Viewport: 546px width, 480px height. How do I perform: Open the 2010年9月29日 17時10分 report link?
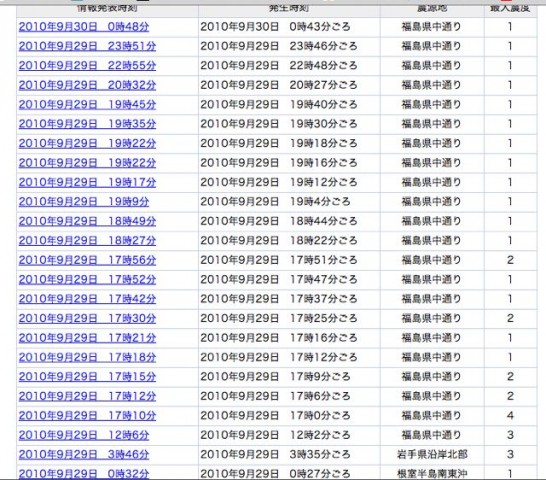(87, 416)
